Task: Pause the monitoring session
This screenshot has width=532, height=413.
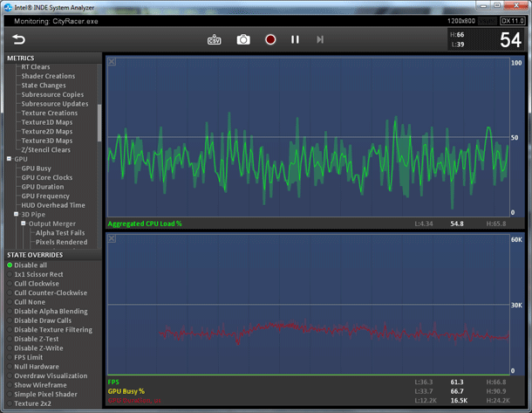Action: pos(295,40)
